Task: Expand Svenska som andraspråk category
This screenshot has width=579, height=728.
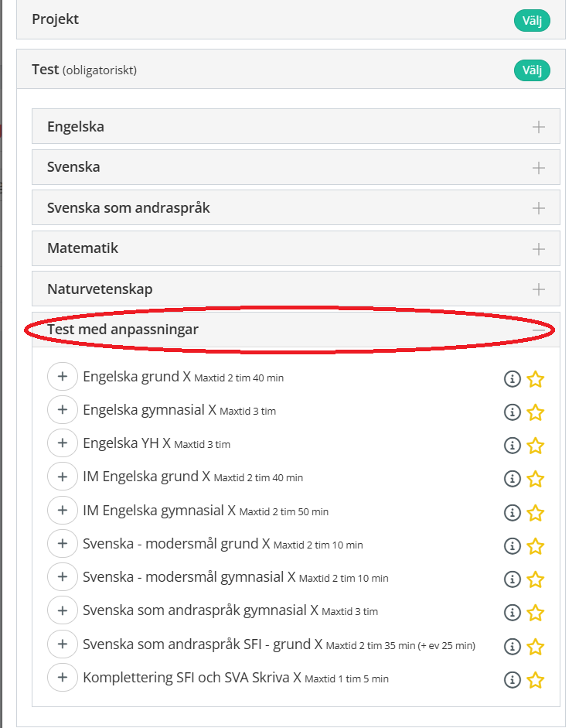Action: pyautogui.click(x=539, y=208)
